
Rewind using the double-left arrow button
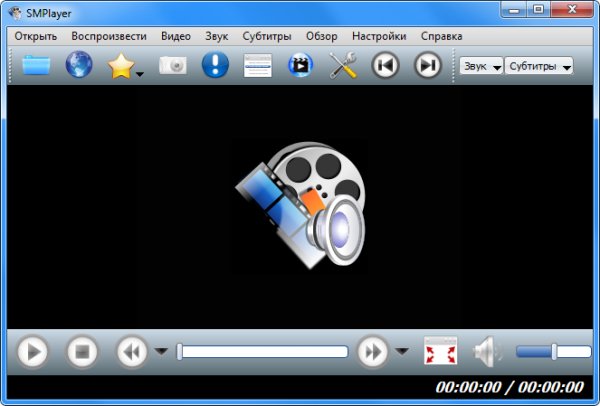(x=132, y=351)
